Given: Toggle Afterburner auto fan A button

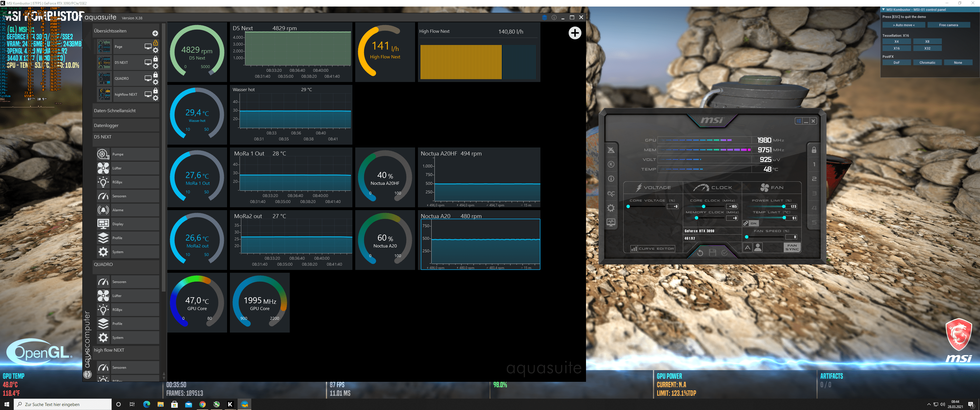Looking at the screenshot, I should coord(747,248).
